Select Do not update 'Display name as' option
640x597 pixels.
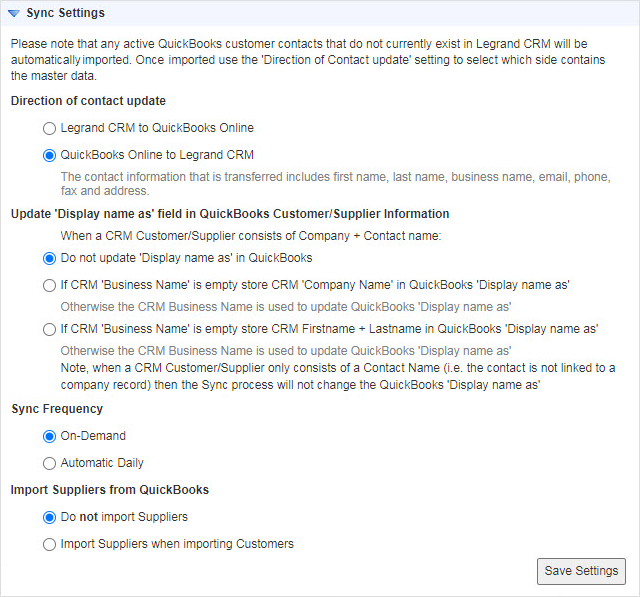pyautogui.click(x=50, y=258)
